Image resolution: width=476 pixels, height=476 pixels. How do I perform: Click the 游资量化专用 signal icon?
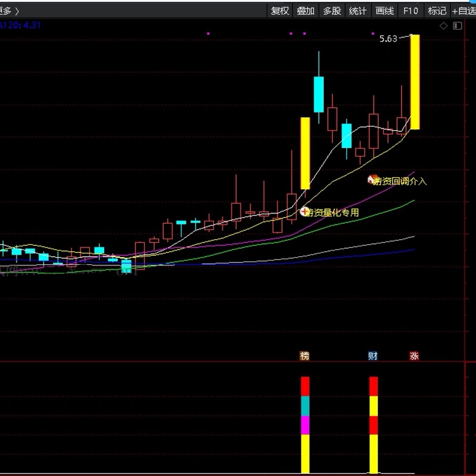tap(305, 211)
